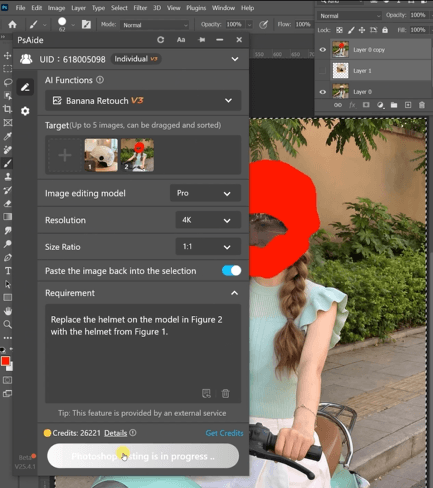Select the Lasso tool
Screen dimensions: 433x488
[x=7, y=82]
